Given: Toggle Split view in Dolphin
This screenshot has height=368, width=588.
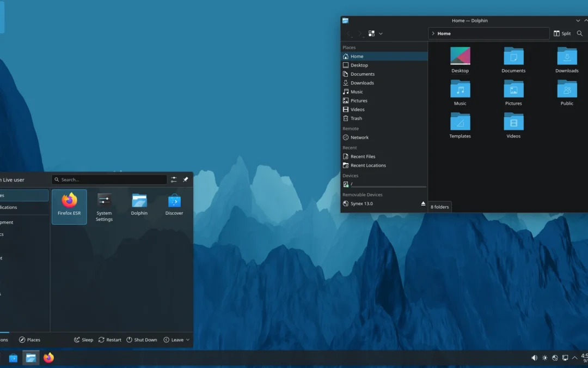Looking at the screenshot, I should pos(562,33).
